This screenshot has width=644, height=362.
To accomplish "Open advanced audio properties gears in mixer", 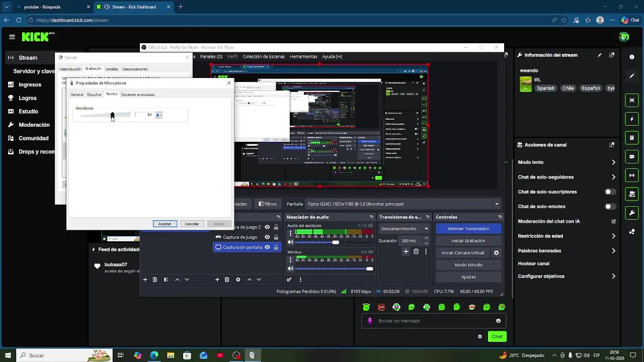I will coord(289,280).
